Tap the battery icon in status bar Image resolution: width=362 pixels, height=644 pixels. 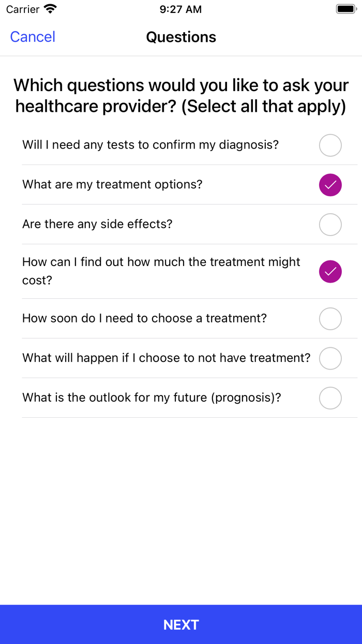click(x=344, y=8)
